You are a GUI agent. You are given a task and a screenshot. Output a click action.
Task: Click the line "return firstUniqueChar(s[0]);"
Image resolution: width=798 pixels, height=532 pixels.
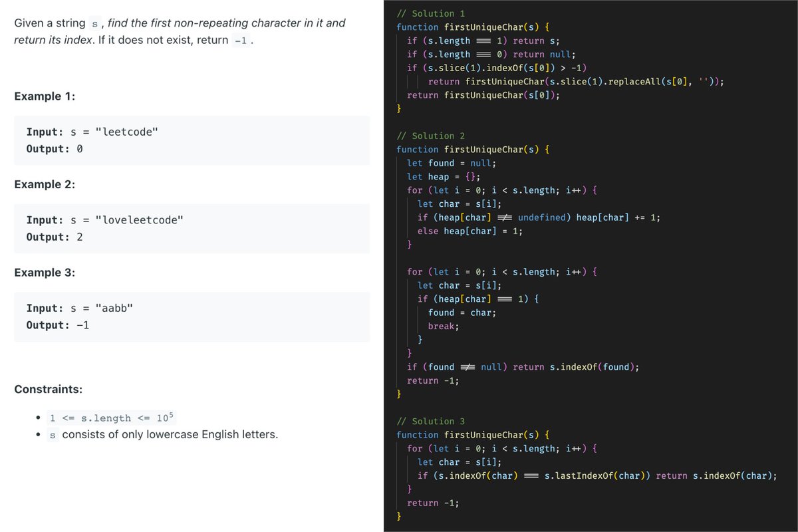(x=483, y=95)
